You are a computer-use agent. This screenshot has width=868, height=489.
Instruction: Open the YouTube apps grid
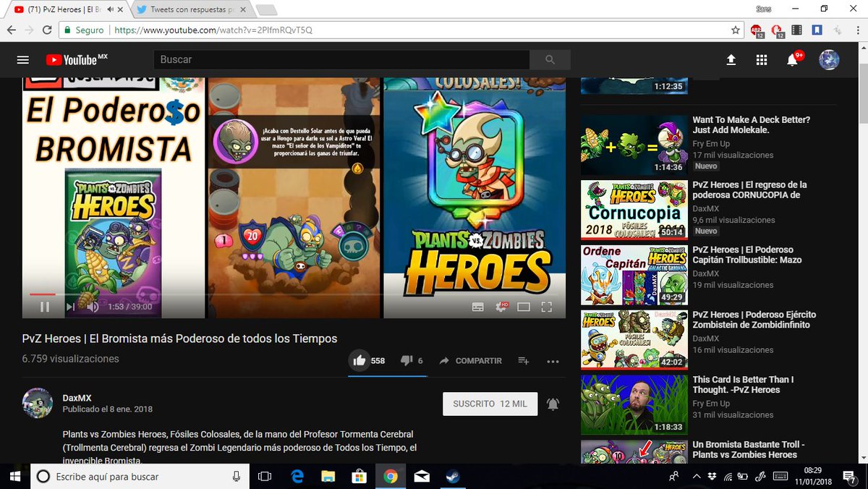coord(762,60)
